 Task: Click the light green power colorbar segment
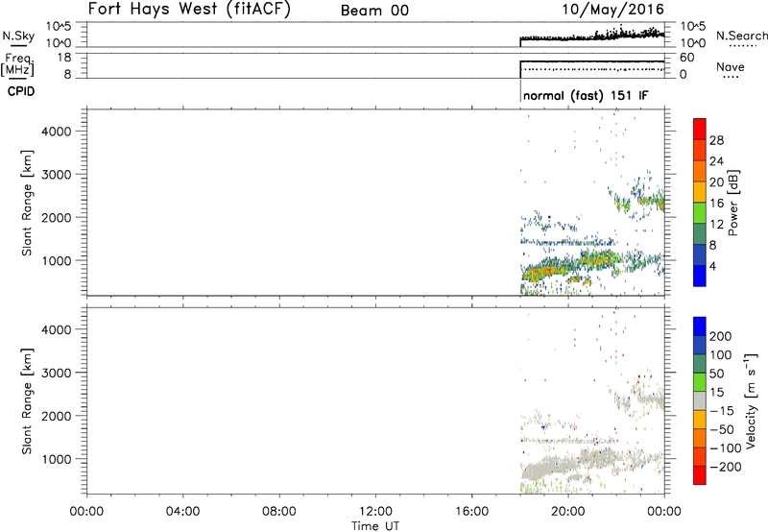tap(700, 213)
